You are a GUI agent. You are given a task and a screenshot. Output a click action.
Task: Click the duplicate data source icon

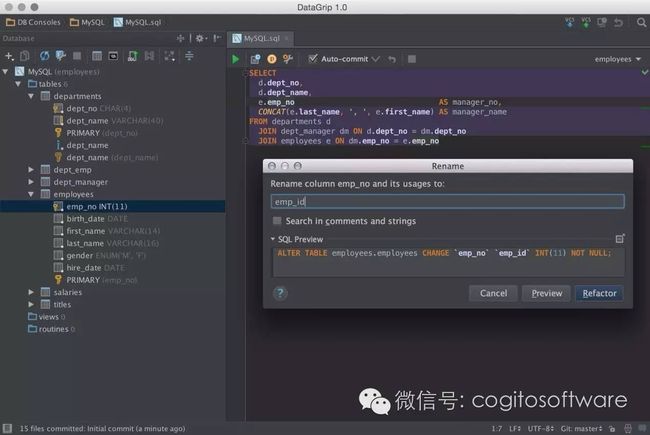25,56
